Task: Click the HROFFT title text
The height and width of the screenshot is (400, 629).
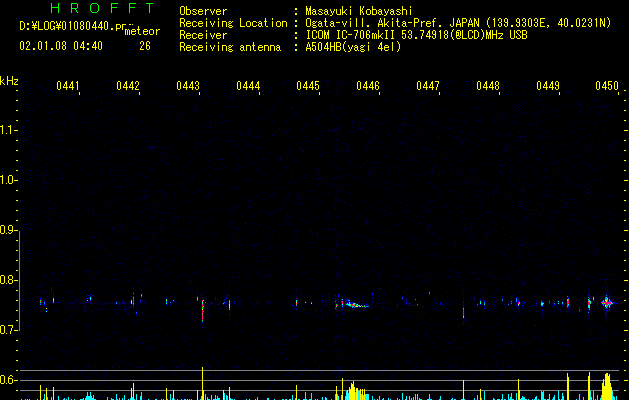Action: coord(102,8)
